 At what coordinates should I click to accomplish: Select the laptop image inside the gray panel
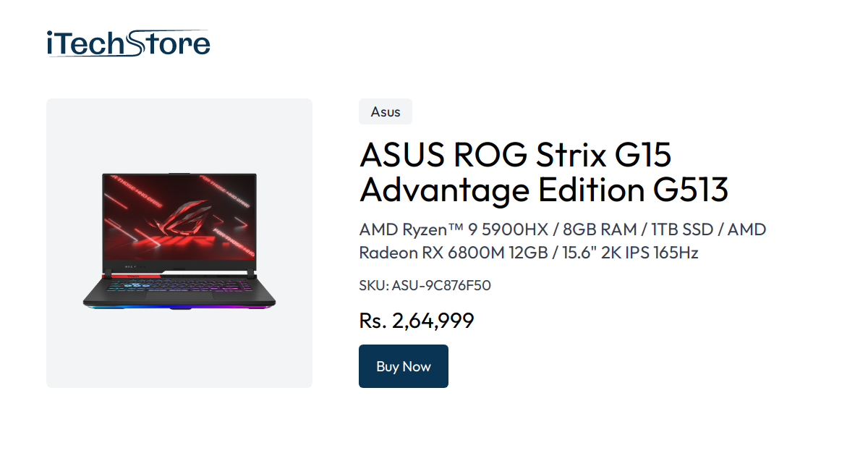[x=179, y=242]
